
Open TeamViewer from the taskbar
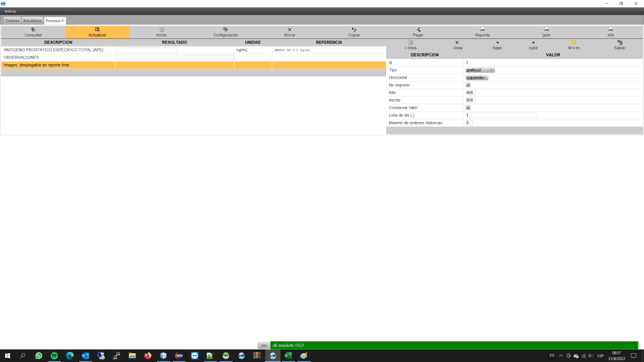tap(195, 356)
